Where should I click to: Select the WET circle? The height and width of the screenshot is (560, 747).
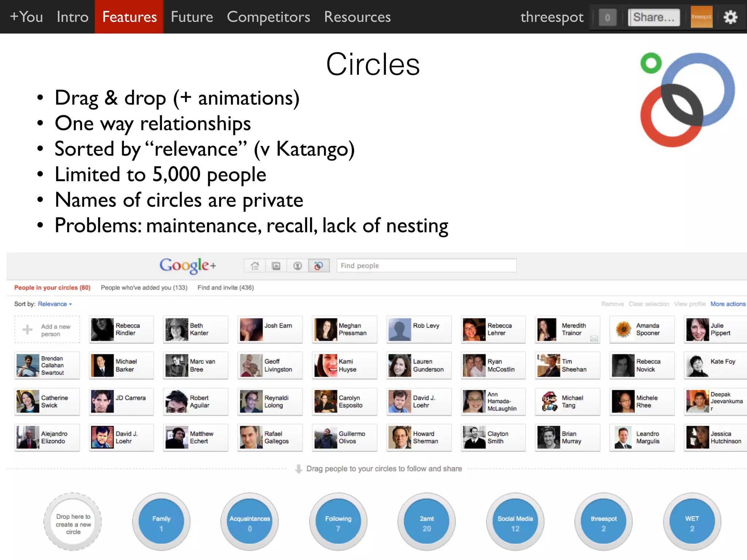[692, 522]
